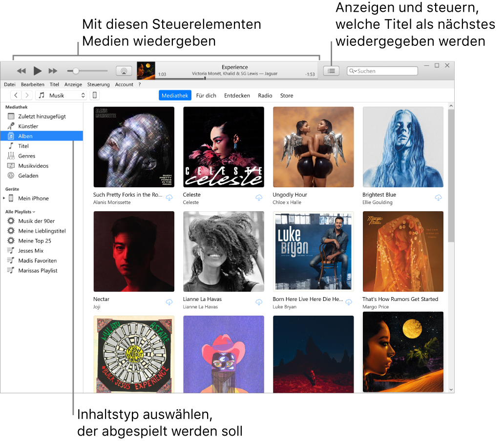Open the Nectar album cover

coord(134,251)
